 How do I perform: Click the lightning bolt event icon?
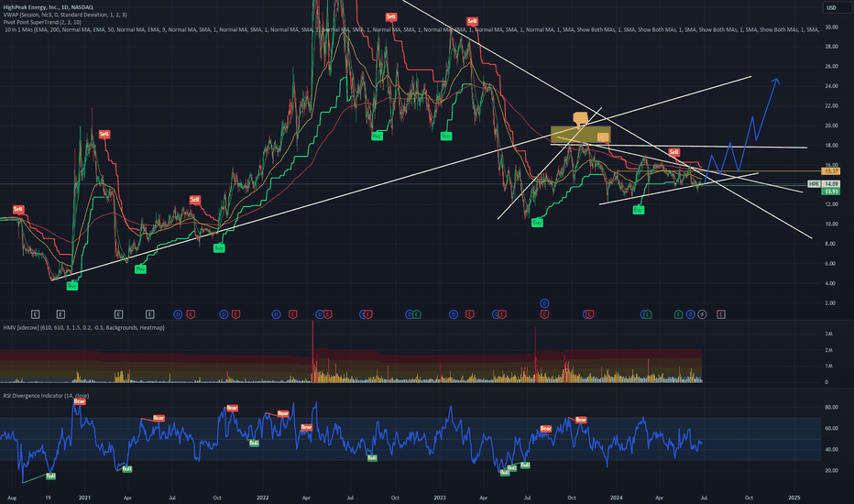pos(702,314)
